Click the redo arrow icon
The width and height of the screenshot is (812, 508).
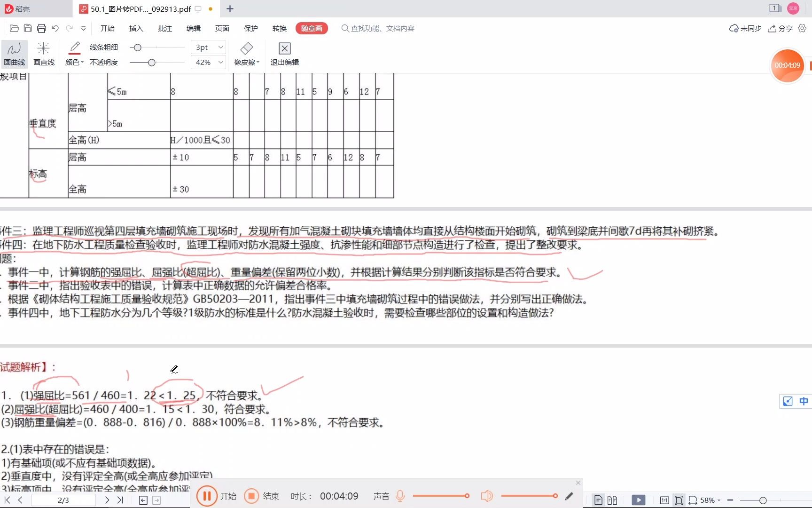point(70,28)
